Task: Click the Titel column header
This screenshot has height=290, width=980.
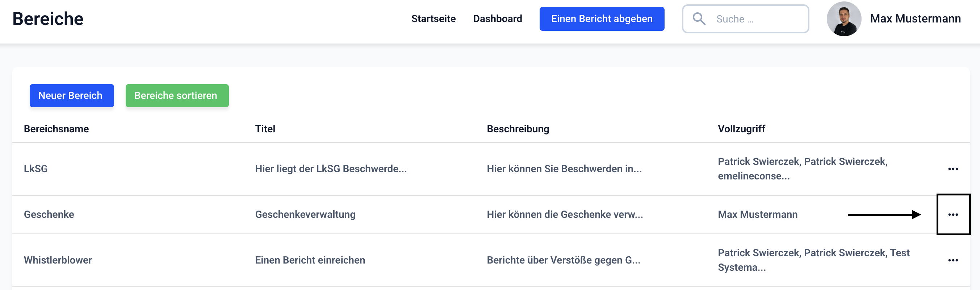Action: point(265,129)
